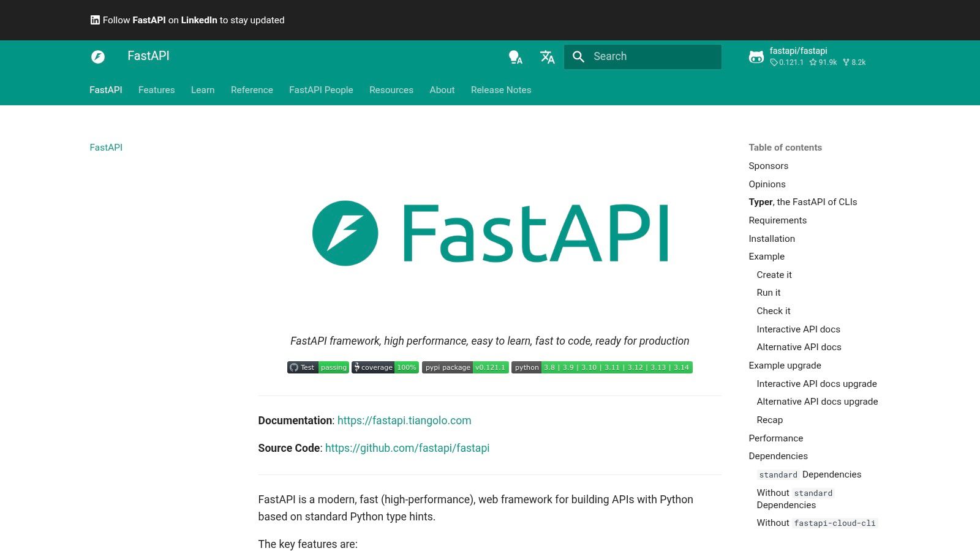Jump to Installation in the table of contents

pos(772,238)
